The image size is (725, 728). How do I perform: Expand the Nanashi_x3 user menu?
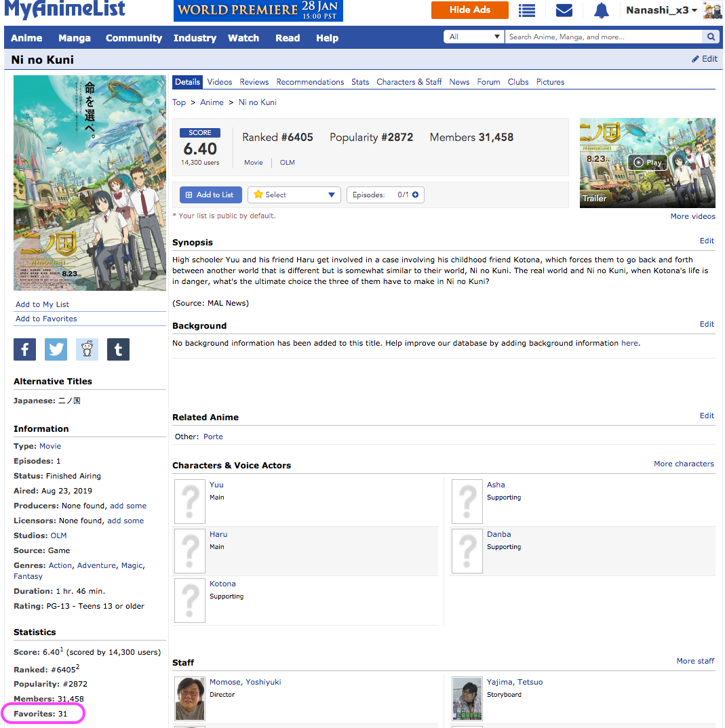pos(661,10)
